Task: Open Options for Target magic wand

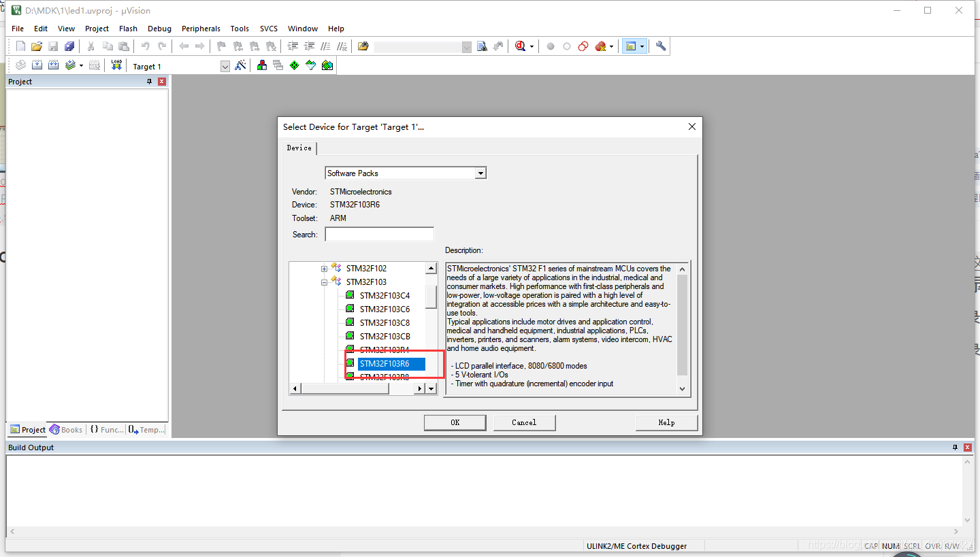Action: pyautogui.click(x=240, y=65)
